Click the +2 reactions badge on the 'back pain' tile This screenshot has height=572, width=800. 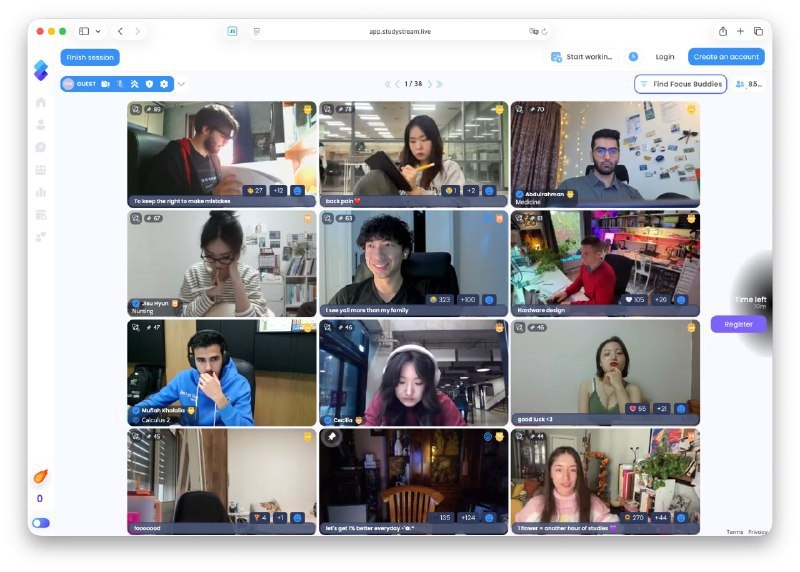click(471, 190)
